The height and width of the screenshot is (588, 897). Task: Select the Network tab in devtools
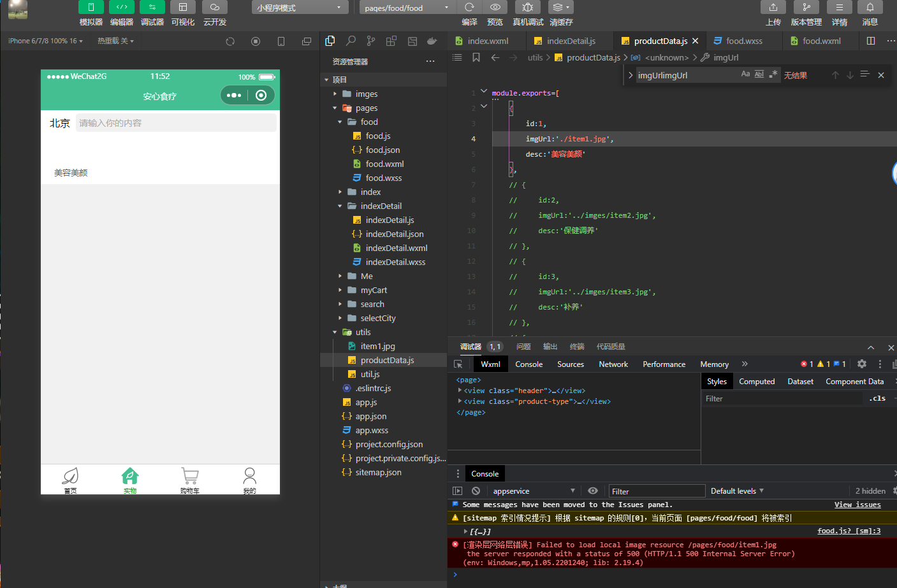coord(613,364)
